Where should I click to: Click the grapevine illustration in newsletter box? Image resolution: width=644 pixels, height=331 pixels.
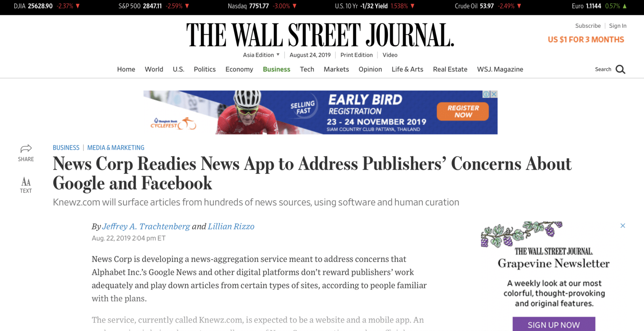pos(521,234)
